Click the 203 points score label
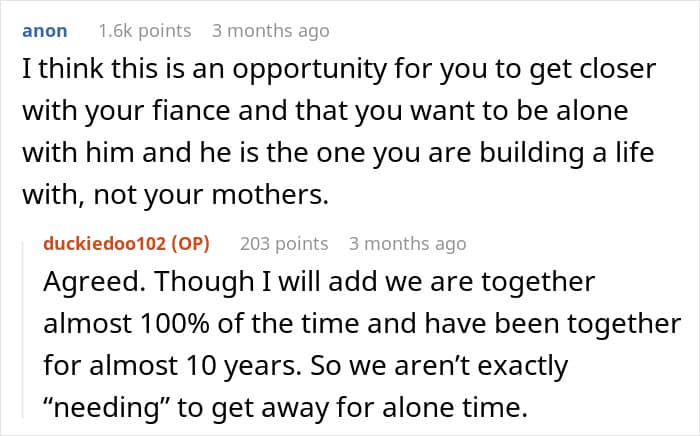This screenshot has height=436, width=700. click(x=284, y=244)
